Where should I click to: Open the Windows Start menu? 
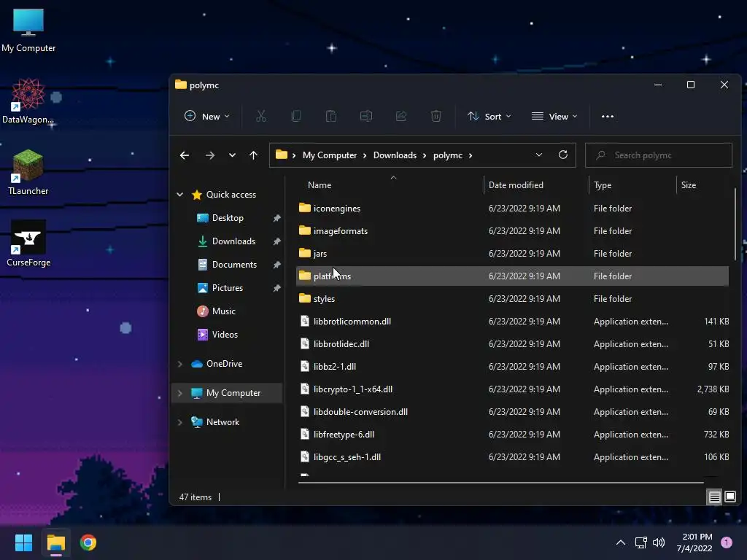click(x=23, y=542)
